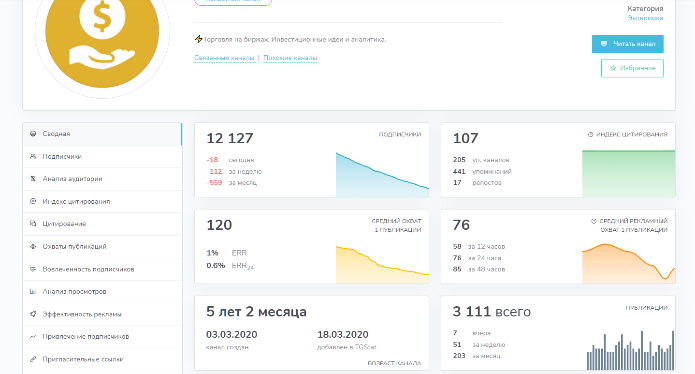This screenshot has width=695, height=374.
Task: Click the yellow average reach chart
Action: 382,264
